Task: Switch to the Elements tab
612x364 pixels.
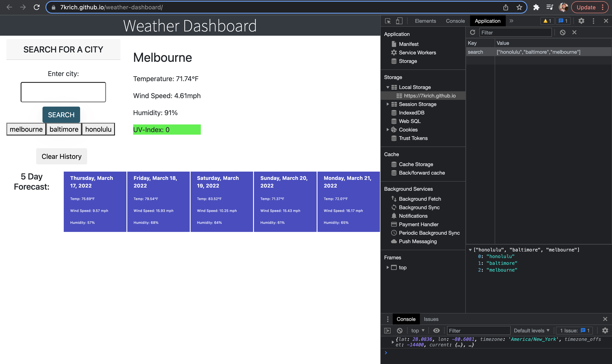Action: [425, 21]
